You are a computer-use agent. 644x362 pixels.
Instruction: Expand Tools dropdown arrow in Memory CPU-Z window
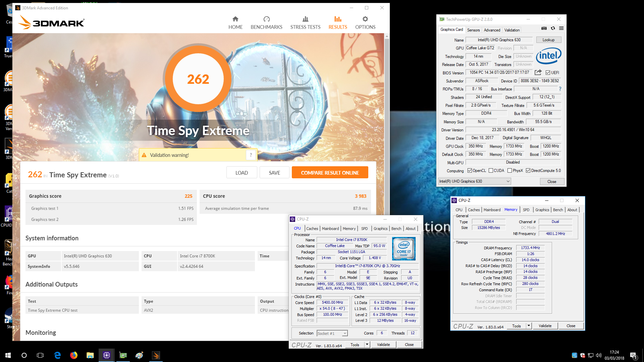[529, 326]
